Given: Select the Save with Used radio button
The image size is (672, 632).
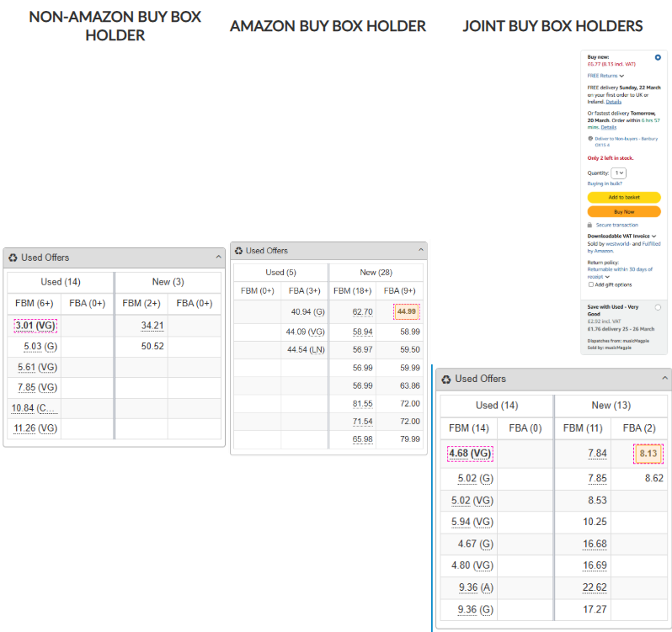Looking at the screenshot, I should [658, 307].
